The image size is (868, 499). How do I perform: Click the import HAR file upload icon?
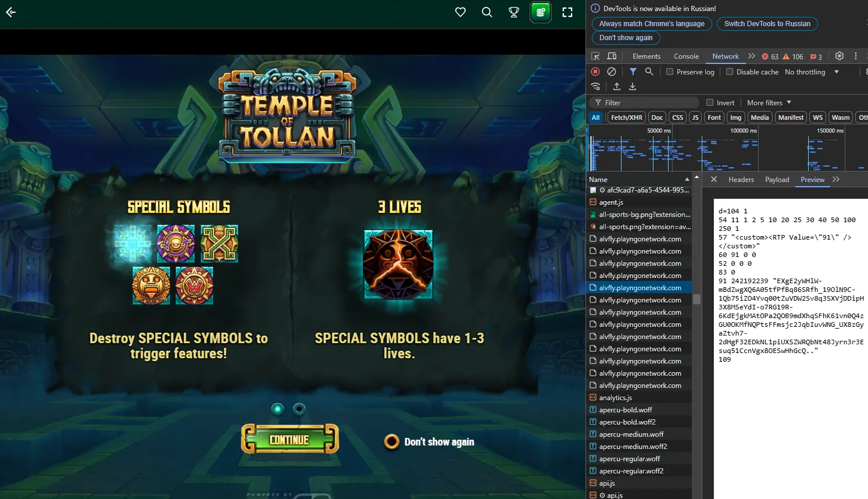pos(617,87)
